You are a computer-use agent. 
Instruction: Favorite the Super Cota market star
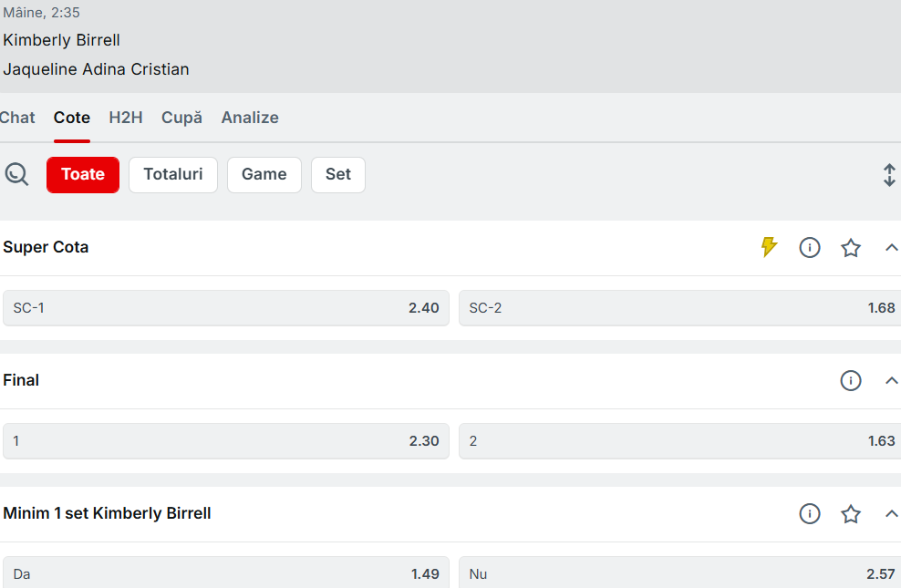[x=851, y=247]
